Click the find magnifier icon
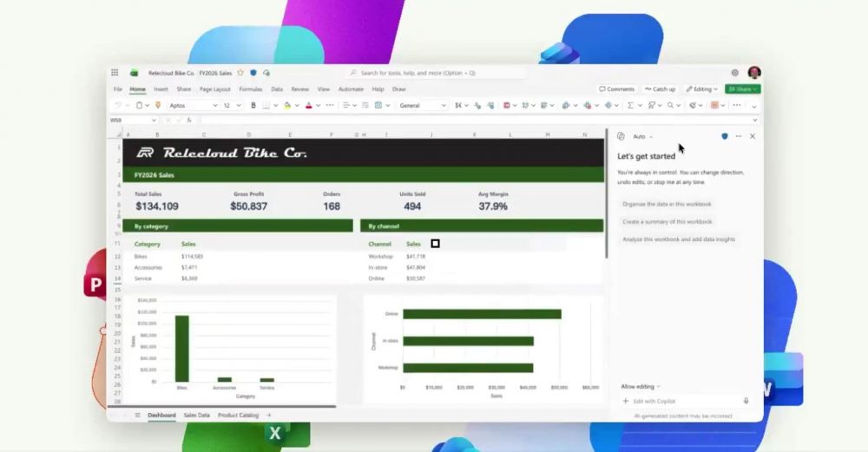This screenshot has height=452, width=868. (x=670, y=105)
